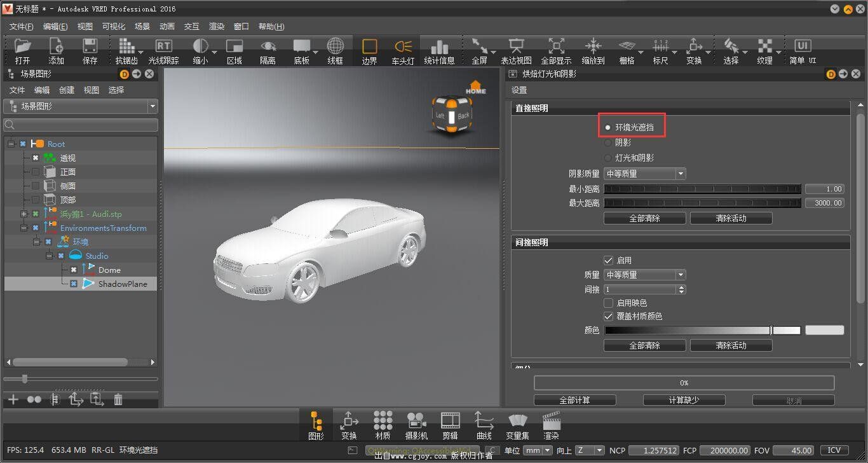Click the 缩放到 zoom-to icon
Viewport: 868px width, 463px height.
pos(593,46)
